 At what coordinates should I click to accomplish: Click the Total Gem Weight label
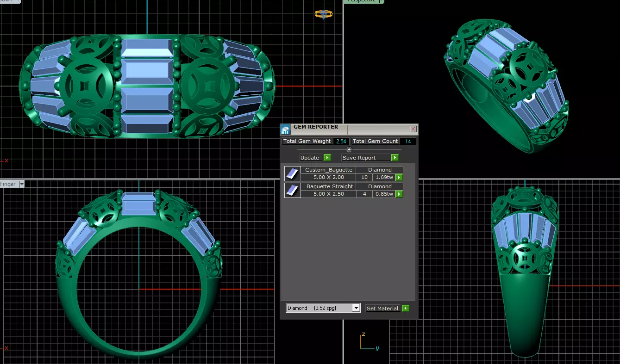coord(307,141)
